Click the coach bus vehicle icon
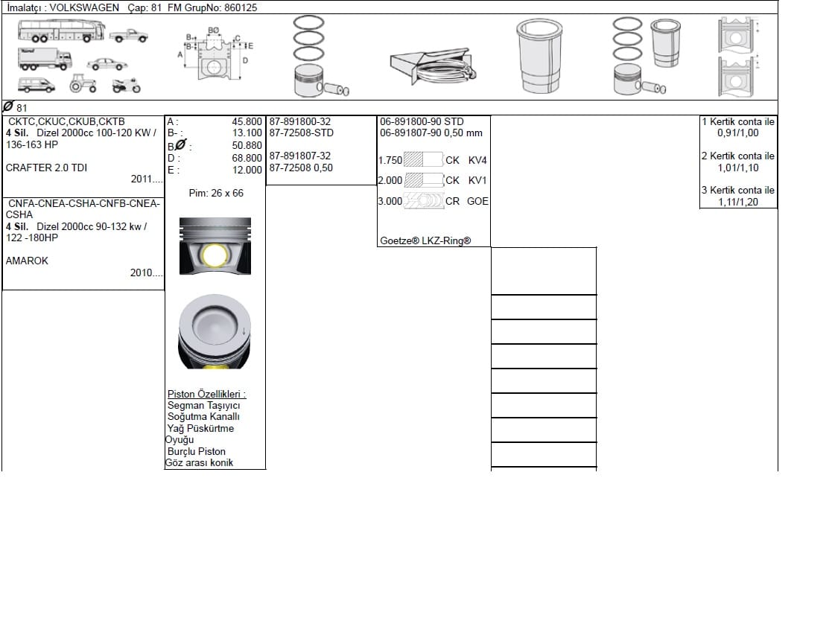Viewport: 832px width, 644px height. [x=61, y=31]
